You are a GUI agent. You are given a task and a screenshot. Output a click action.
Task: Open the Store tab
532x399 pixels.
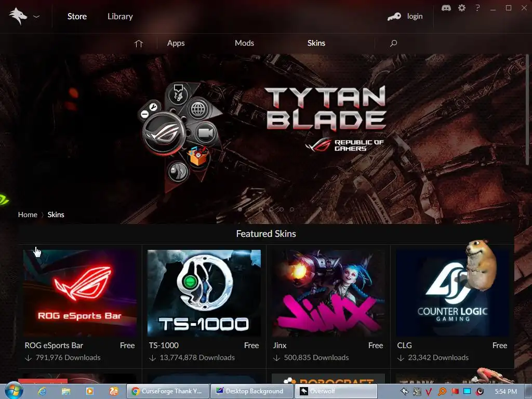pyautogui.click(x=77, y=16)
